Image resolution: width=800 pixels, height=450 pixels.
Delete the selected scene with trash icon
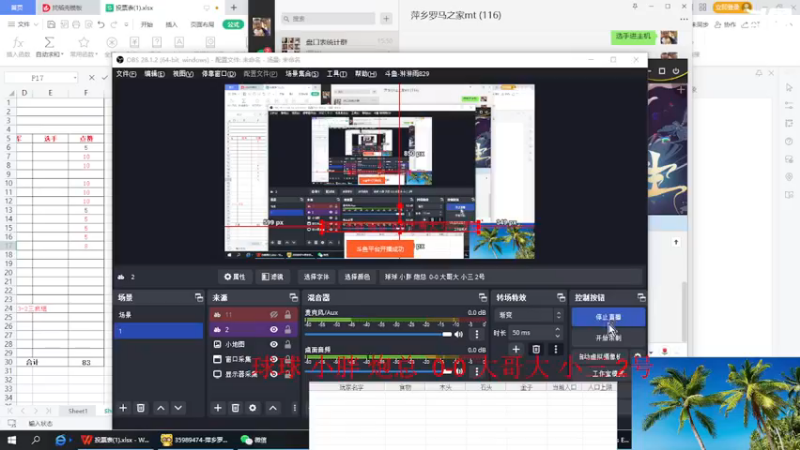point(141,408)
